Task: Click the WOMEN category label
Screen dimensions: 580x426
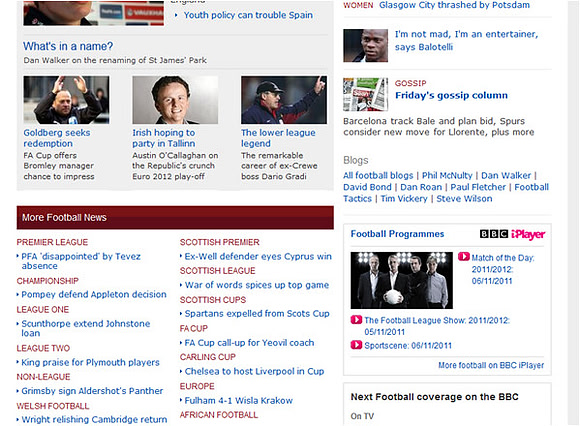Action: click(358, 5)
